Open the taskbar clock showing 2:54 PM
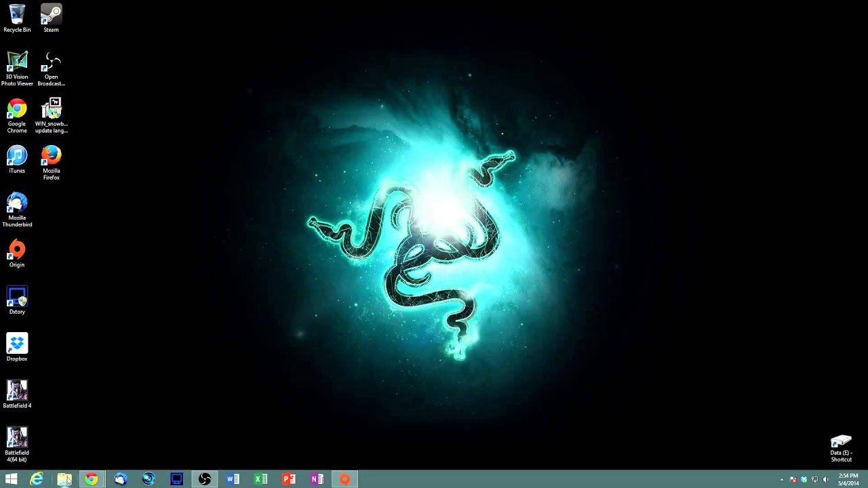This screenshot has height=488, width=868. click(x=848, y=479)
